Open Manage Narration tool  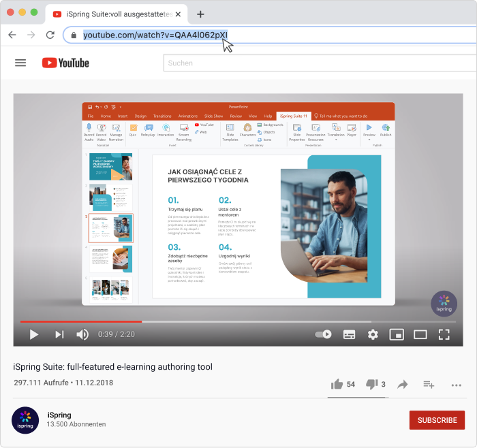(116, 133)
